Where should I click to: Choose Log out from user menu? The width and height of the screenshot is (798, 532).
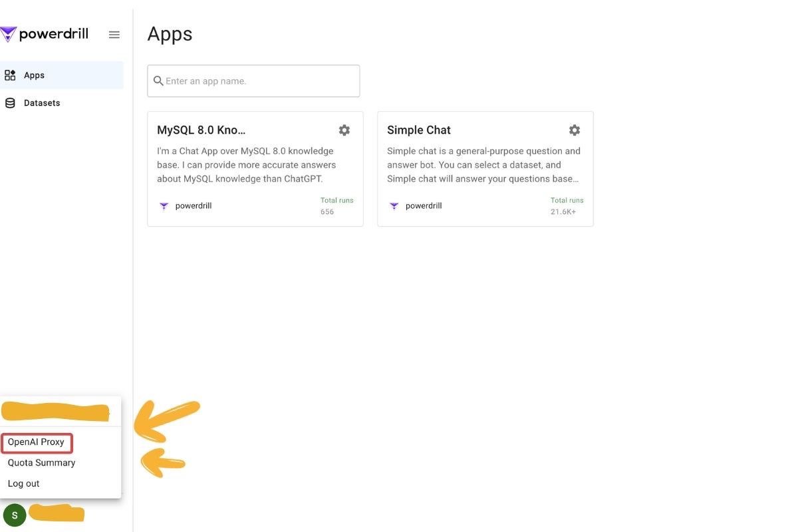pos(24,483)
